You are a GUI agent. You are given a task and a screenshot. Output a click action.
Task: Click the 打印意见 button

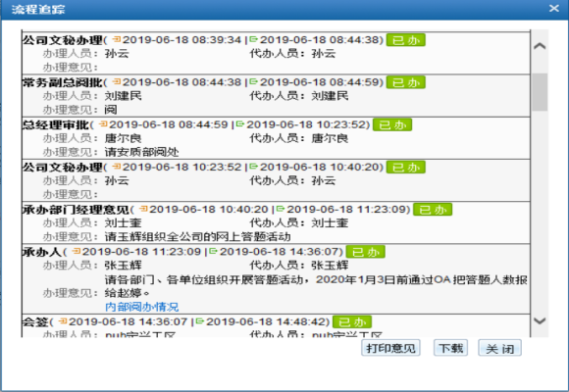pos(390,348)
